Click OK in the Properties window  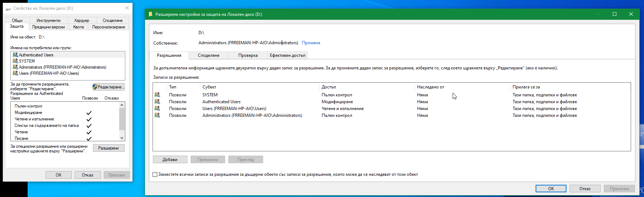pyautogui.click(x=59, y=175)
